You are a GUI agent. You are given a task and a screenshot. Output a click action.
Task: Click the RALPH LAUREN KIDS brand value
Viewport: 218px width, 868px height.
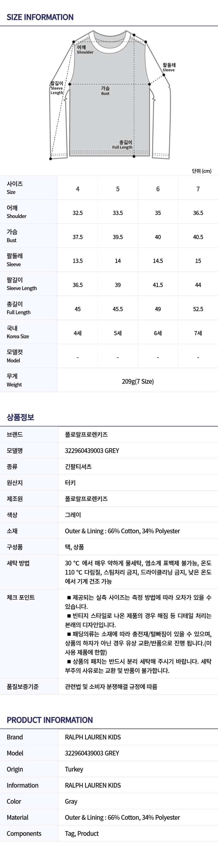tap(93, 737)
